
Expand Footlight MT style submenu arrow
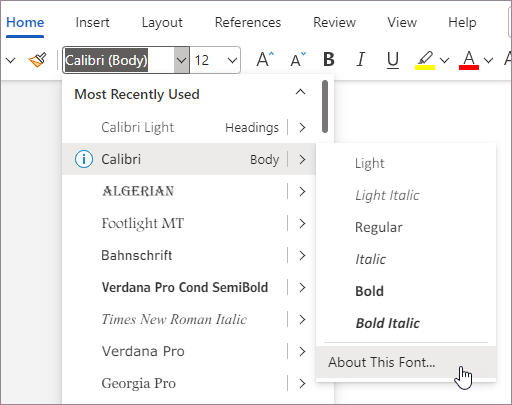pos(302,223)
